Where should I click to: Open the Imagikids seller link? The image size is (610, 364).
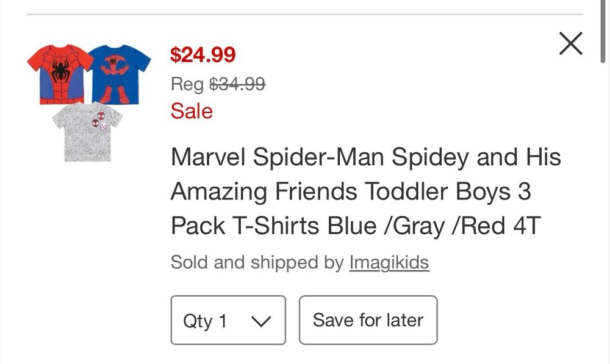pyautogui.click(x=389, y=262)
